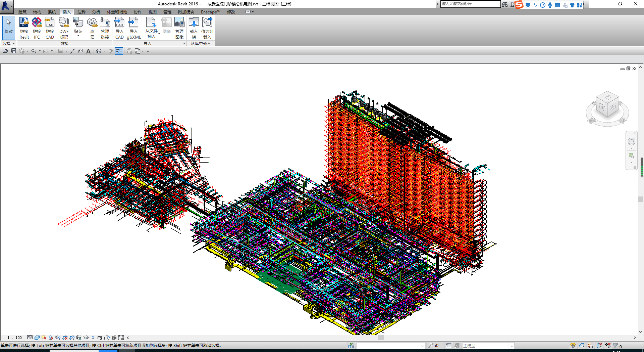Viewport: 644px width, 352px height.
Task: Click the Navigation wheel icon on the navigation bar
Action: pyautogui.click(x=632, y=142)
